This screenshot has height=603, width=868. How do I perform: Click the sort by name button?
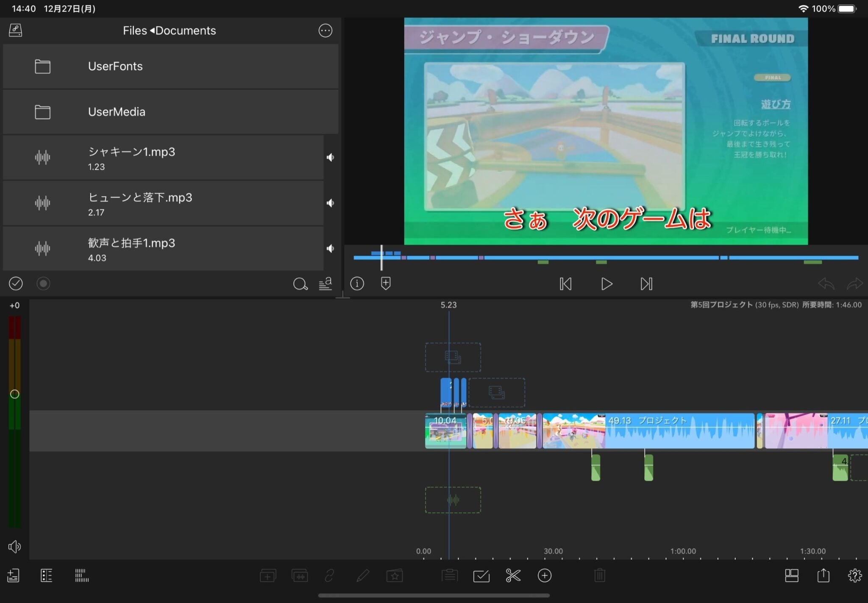(x=325, y=283)
